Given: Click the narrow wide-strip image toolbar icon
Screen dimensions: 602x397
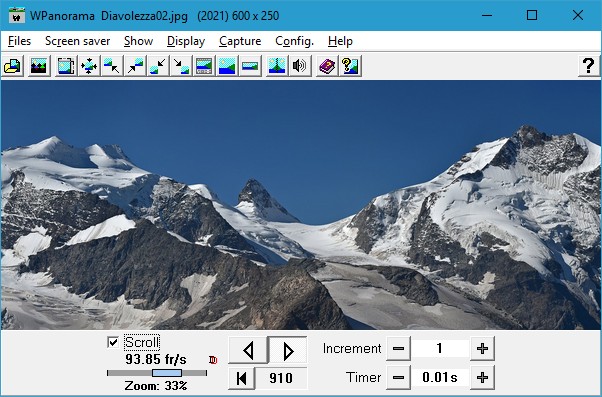Looking at the screenshot, I should point(250,66).
